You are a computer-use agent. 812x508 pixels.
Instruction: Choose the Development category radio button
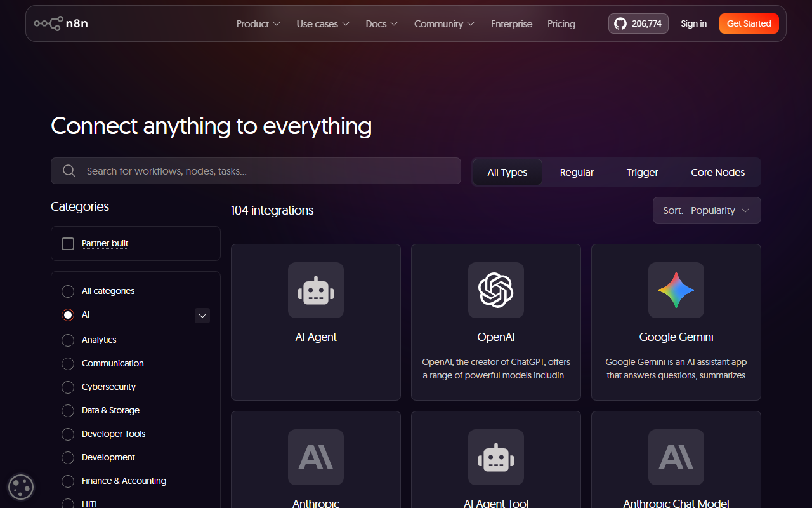tap(68, 458)
